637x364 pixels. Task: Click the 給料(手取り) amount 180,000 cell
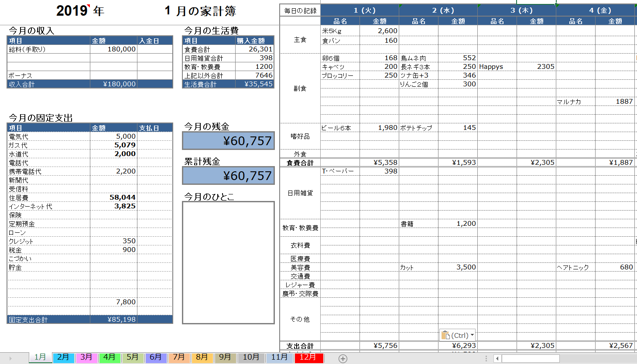[x=113, y=49]
